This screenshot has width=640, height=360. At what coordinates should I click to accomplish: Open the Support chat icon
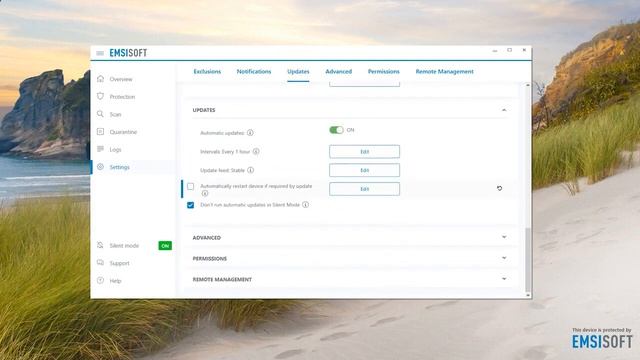point(100,262)
